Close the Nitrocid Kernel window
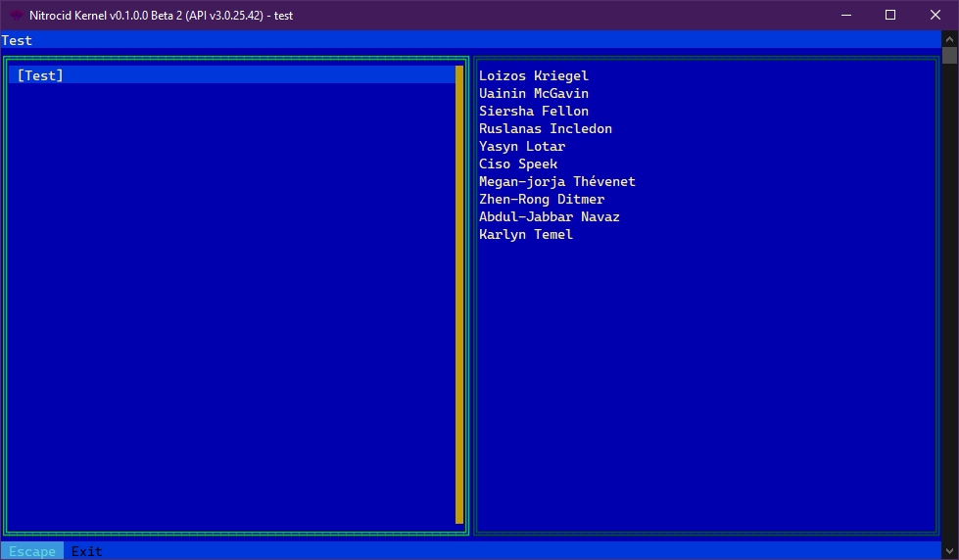The image size is (959, 560). coord(935,15)
